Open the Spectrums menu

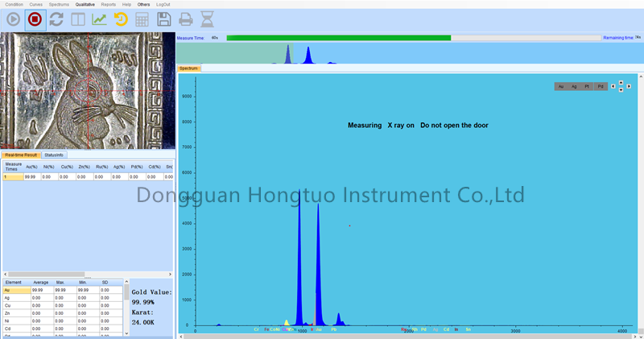pyautogui.click(x=59, y=5)
